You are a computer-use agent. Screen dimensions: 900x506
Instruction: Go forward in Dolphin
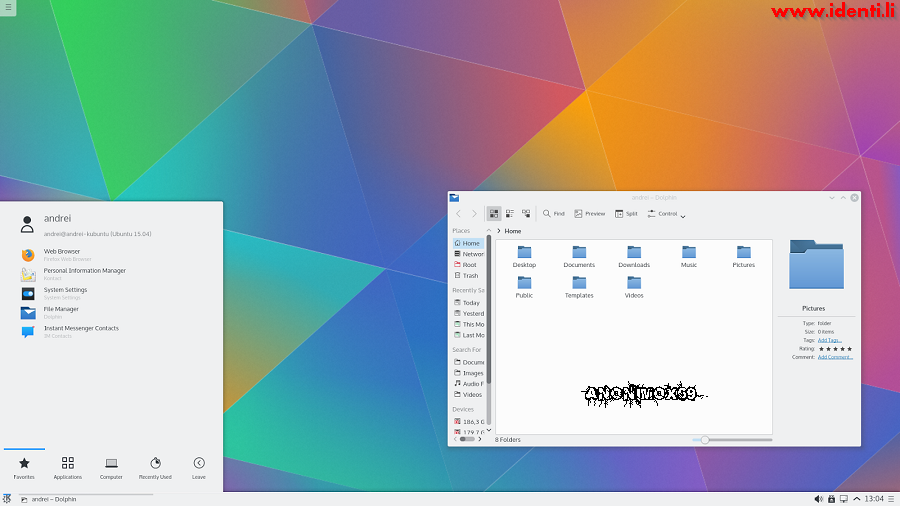[474, 213]
